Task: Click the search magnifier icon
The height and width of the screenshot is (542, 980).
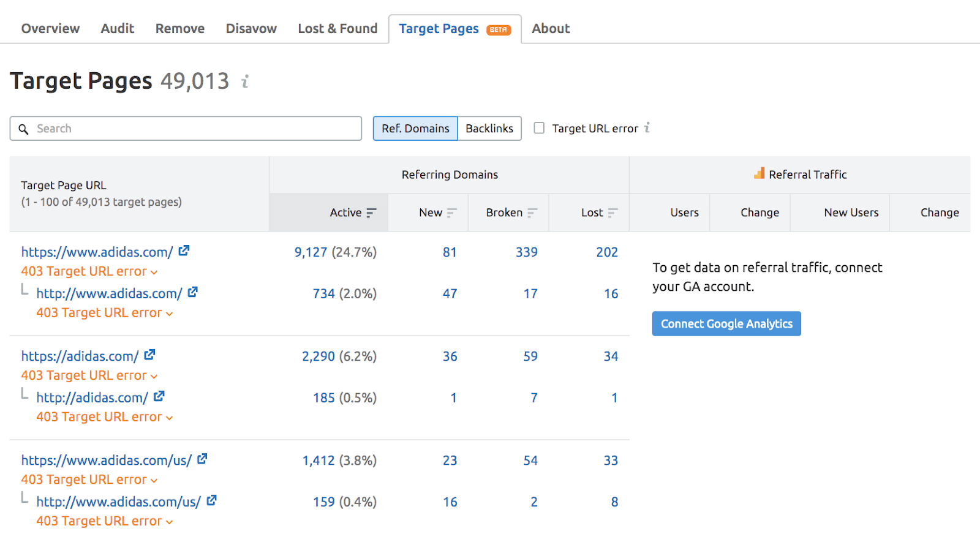Action: [23, 129]
